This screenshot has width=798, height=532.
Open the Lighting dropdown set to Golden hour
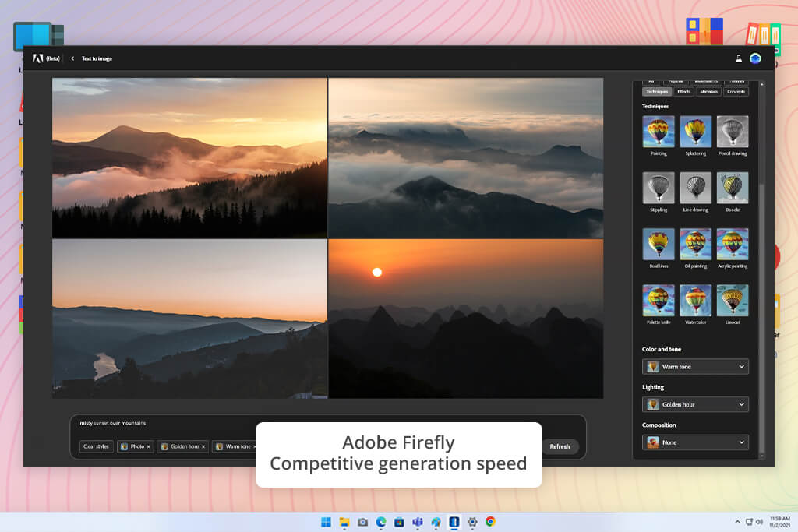click(695, 404)
